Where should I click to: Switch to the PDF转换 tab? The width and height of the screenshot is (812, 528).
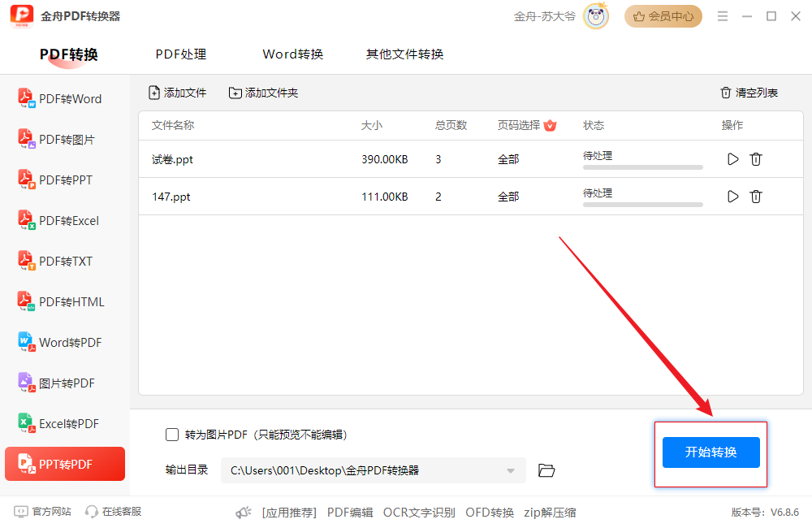(69, 54)
